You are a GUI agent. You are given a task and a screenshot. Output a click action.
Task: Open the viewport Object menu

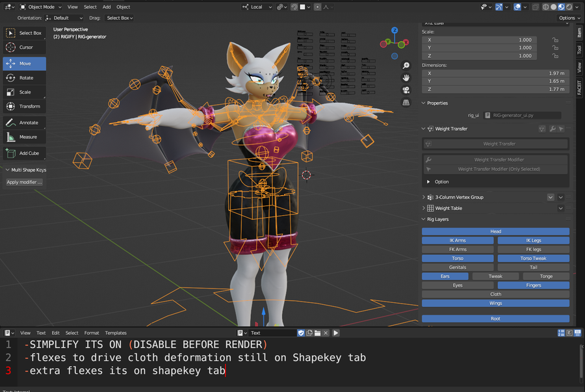tap(123, 7)
